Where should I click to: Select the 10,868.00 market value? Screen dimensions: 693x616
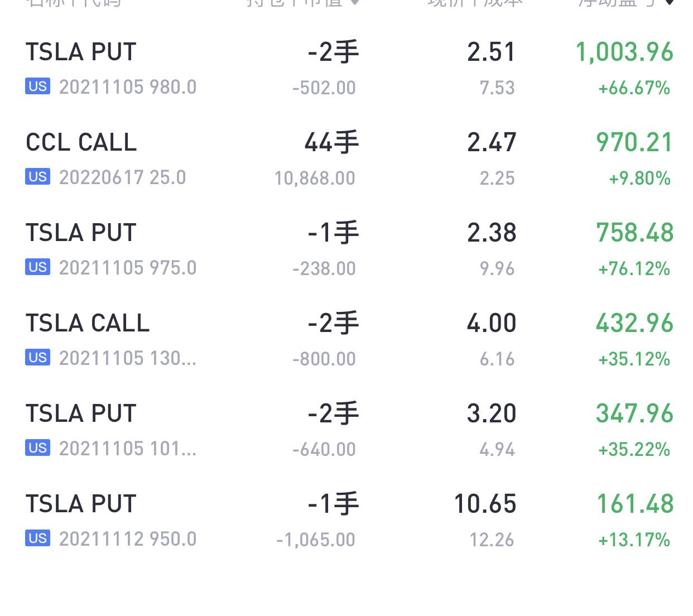[x=315, y=178]
